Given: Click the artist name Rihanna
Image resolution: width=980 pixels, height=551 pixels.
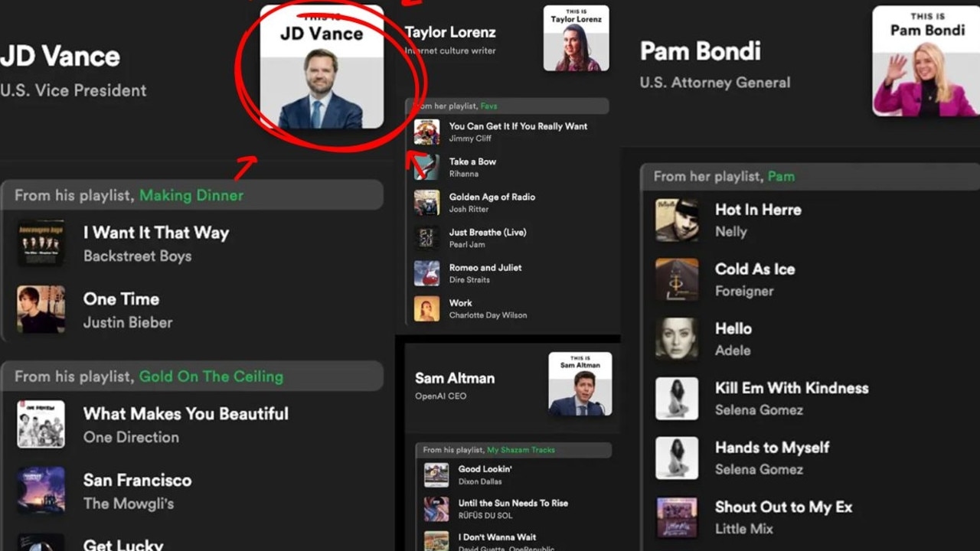Looking at the screenshot, I should (463, 174).
